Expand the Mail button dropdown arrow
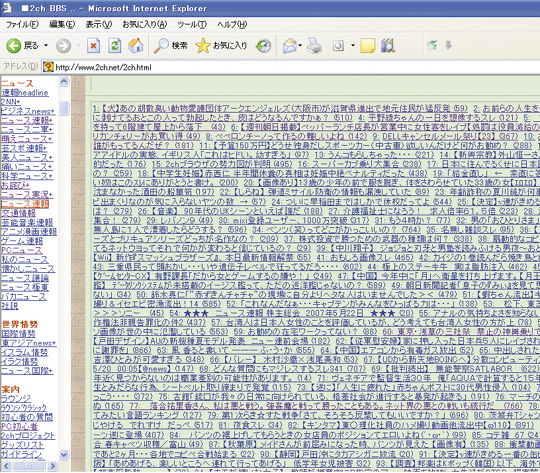Viewport: 540px width, 473px height. 300,45
